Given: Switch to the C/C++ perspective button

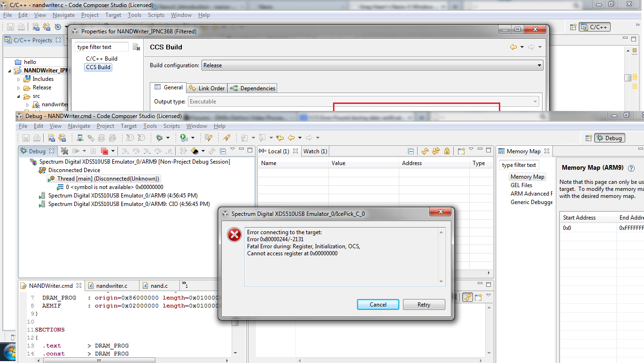Looking at the screenshot, I should click(594, 27).
